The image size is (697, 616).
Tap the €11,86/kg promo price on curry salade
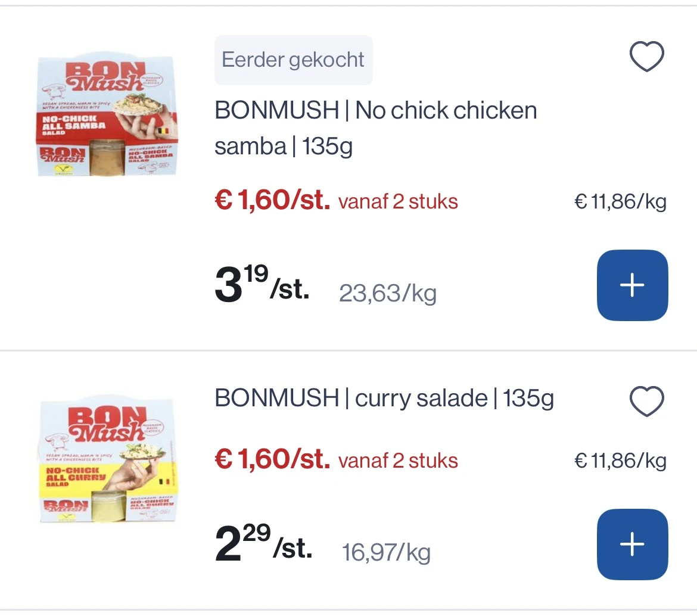(621, 461)
